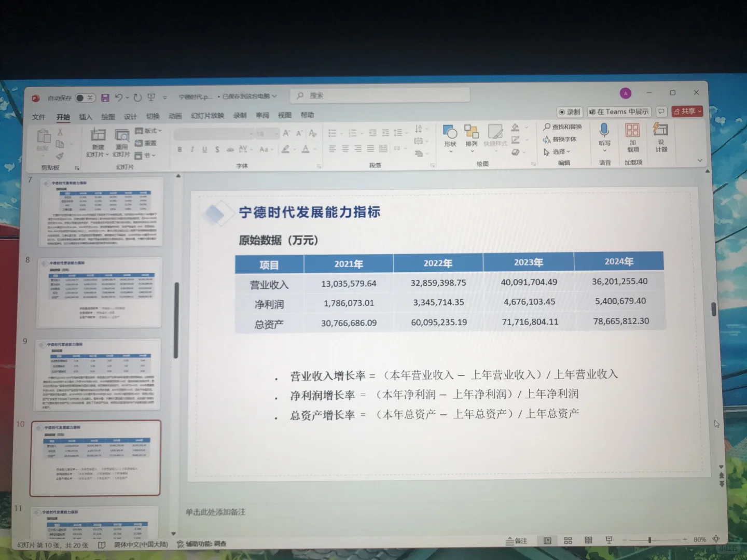
Task: Switch to the 插入 Insert tab
Action: [x=85, y=117]
